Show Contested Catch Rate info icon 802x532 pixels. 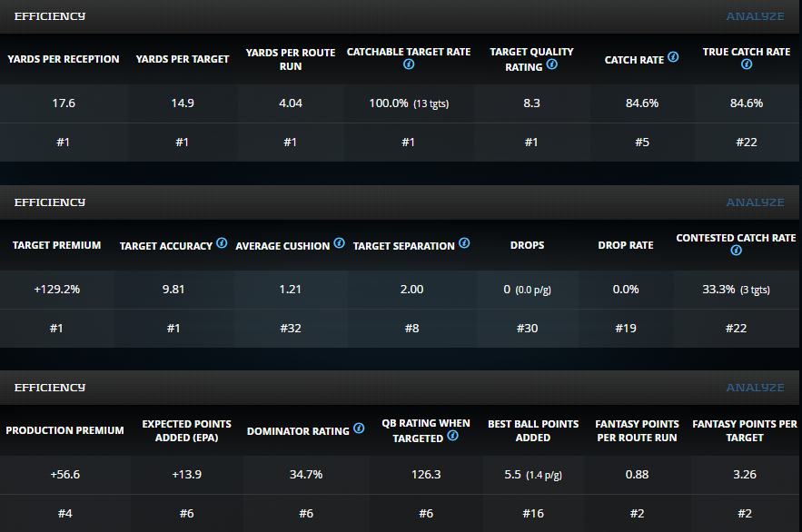tap(736, 251)
